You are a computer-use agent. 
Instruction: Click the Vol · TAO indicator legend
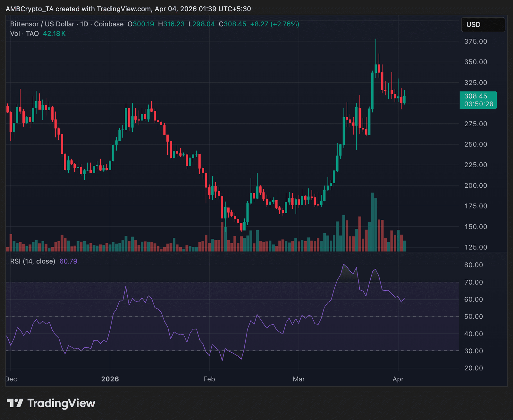point(24,34)
